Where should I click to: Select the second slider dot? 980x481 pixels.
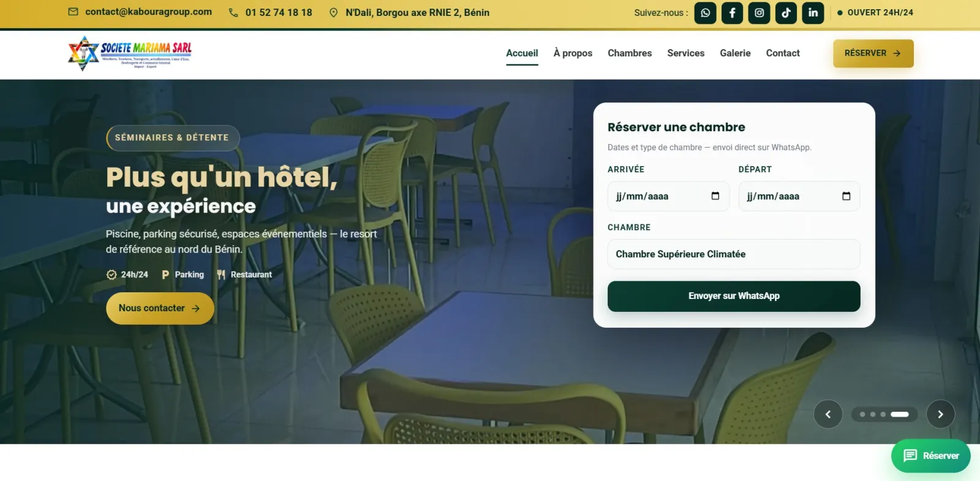point(873,414)
